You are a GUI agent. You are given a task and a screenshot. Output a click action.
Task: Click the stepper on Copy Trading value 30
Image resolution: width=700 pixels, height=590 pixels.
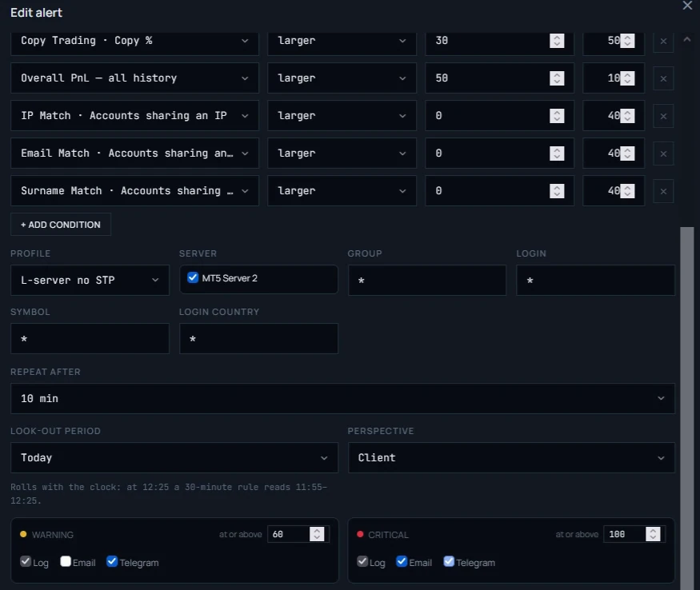click(557, 41)
